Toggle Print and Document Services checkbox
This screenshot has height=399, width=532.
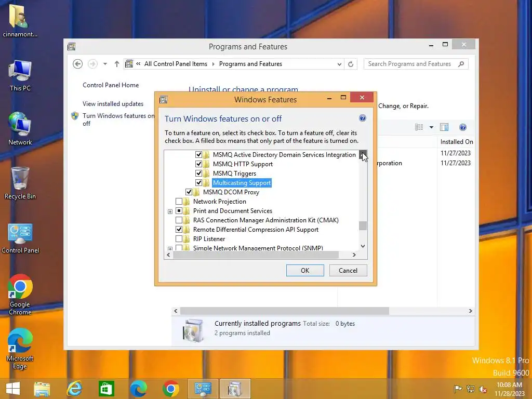[179, 211]
